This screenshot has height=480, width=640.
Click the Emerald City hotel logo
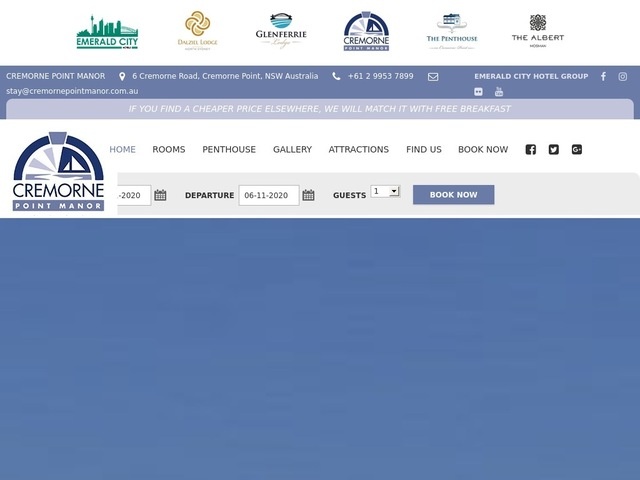tap(107, 32)
